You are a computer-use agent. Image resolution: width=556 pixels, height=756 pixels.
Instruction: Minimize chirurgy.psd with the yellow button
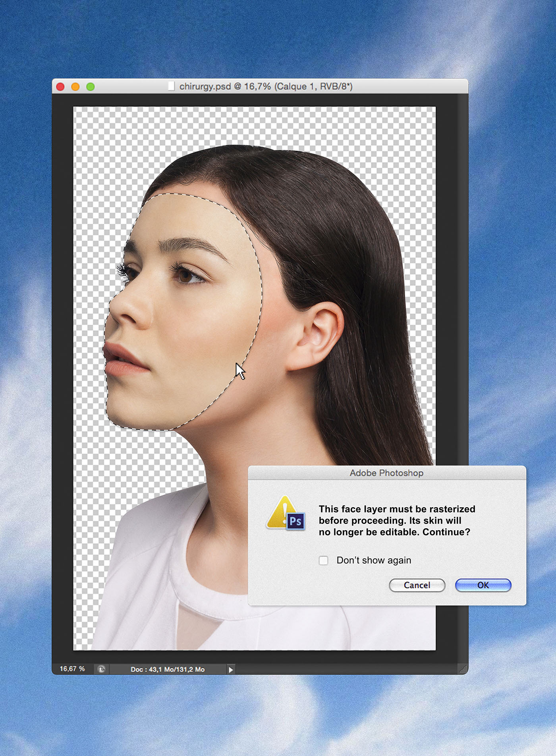tap(75, 87)
